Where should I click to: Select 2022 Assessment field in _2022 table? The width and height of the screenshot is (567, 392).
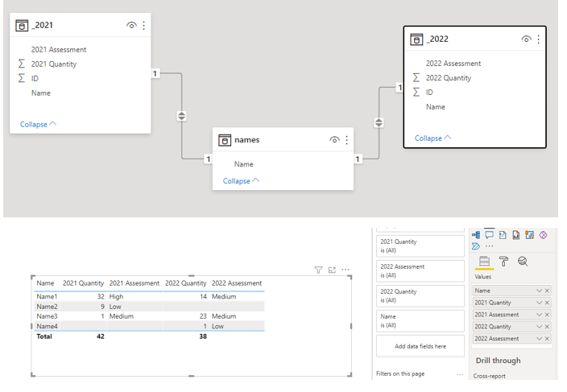pyautogui.click(x=453, y=64)
